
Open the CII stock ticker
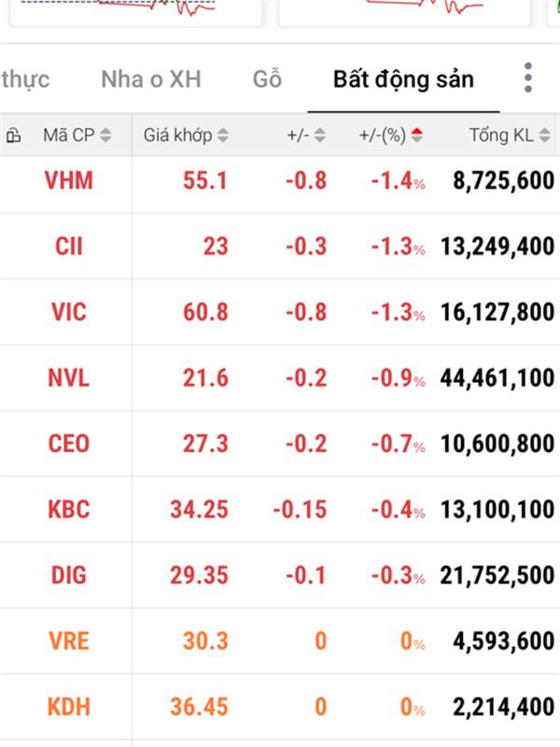(x=68, y=247)
